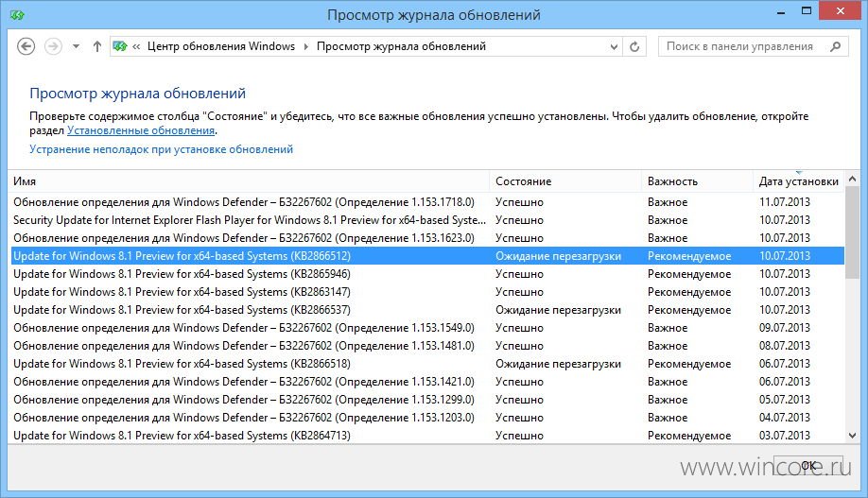Select Defender definition 1.153.1549.0 row
This screenshot has height=498, width=868.
pyautogui.click(x=427, y=328)
